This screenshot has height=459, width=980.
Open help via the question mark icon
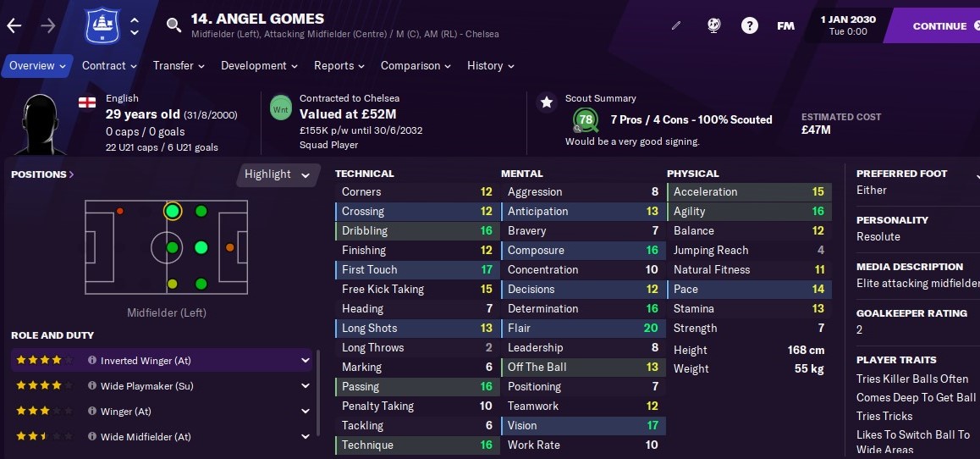pyautogui.click(x=749, y=25)
